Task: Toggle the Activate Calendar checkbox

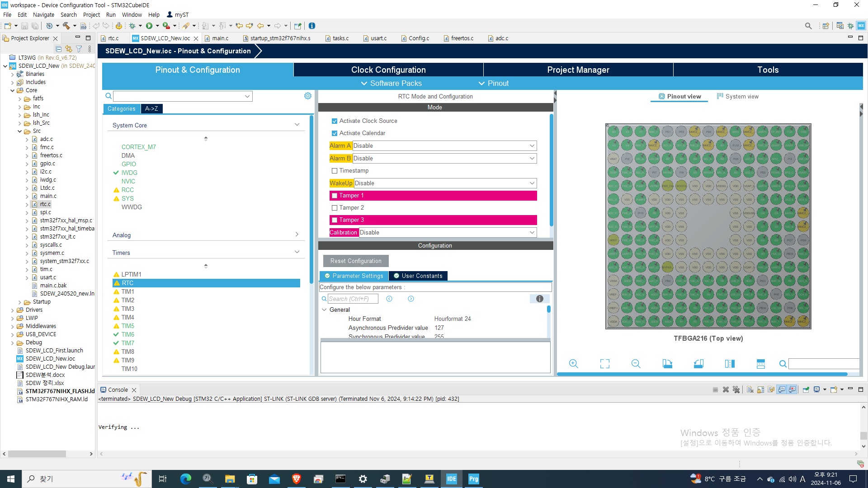Action: click(x=335, y=133)
